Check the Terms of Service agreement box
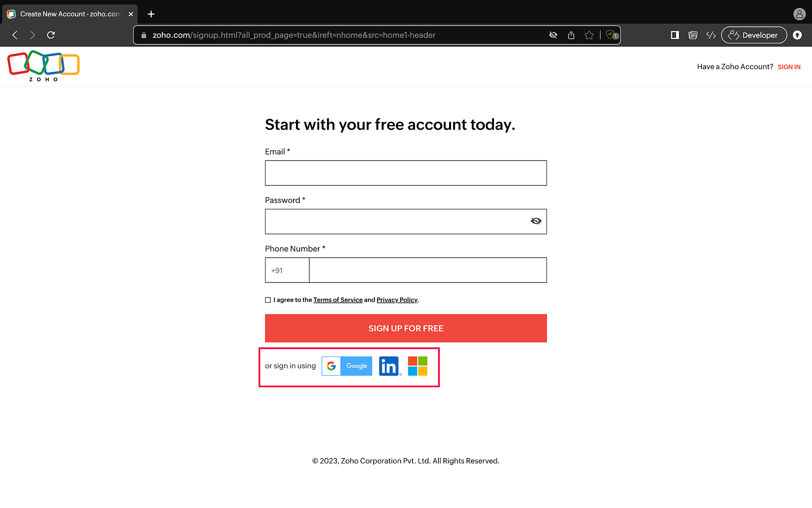Screen dimensions: 812x508 click(x=268, y=300)
